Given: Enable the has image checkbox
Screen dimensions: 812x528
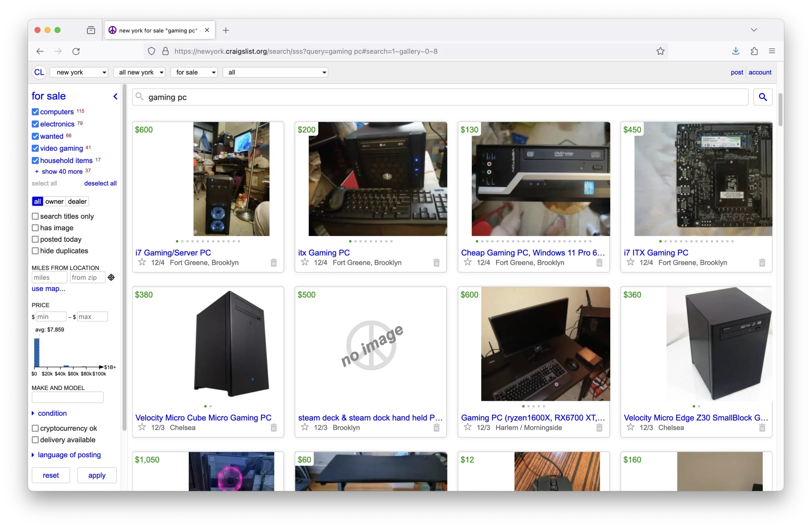Looking at the screenshot, I should pos(35,228).
